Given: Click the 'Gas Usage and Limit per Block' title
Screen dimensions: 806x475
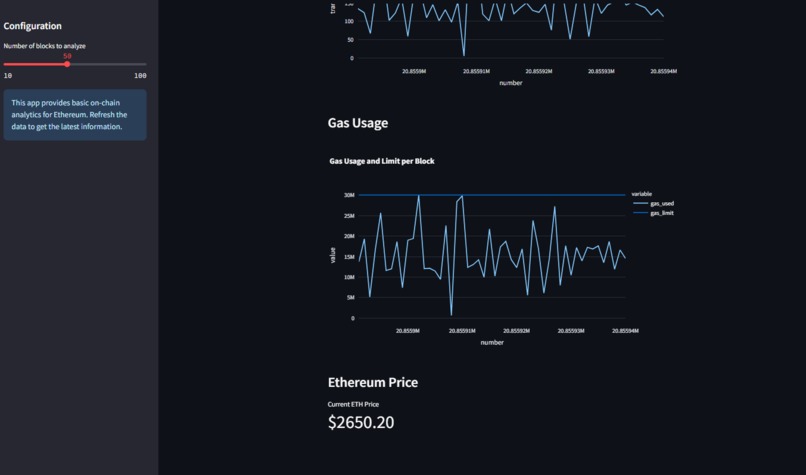Looking at the screenshot, I should click(x=382, y=161).
